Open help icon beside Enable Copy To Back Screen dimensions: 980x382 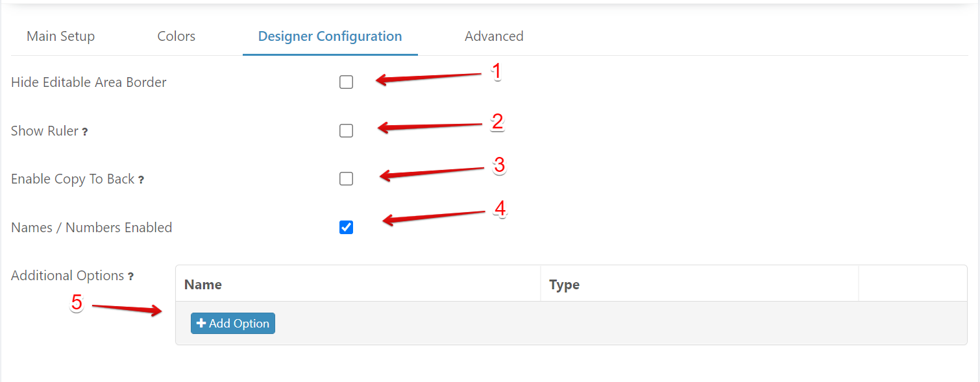141,180
